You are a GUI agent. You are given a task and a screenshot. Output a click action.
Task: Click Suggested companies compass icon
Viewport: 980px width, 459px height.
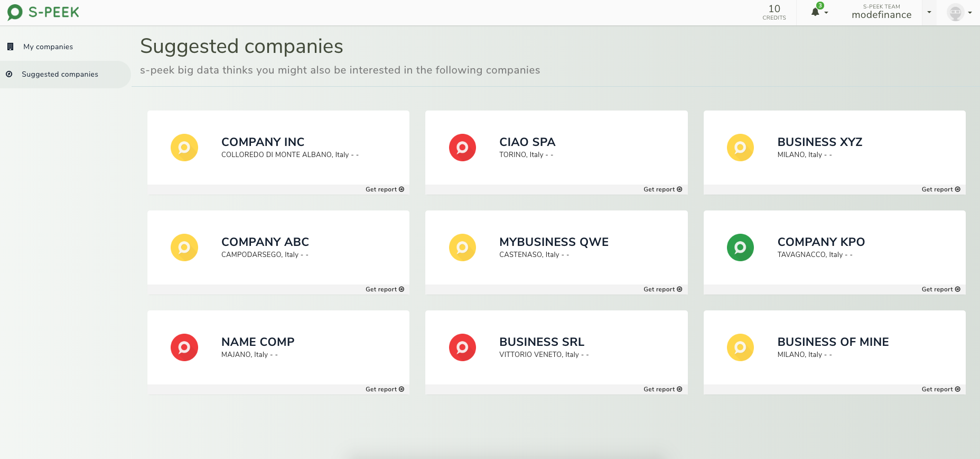[9, 74]
